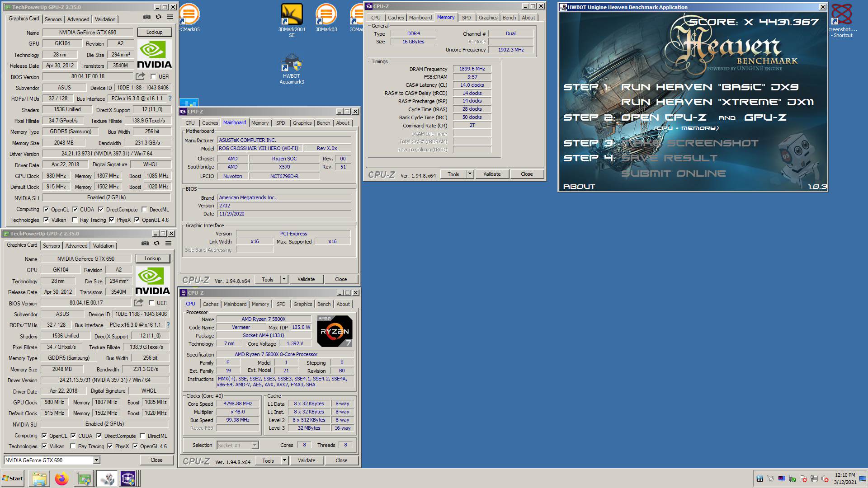868x488 pixels.
Task: Click Lookup button in top GPU-Z
Action: 154,32
